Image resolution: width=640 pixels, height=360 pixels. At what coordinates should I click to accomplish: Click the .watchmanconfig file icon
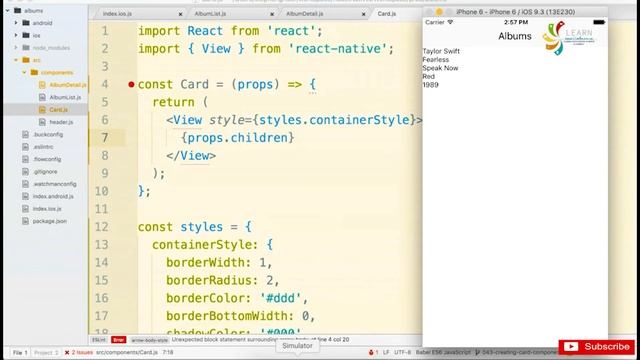pos(26,184)
